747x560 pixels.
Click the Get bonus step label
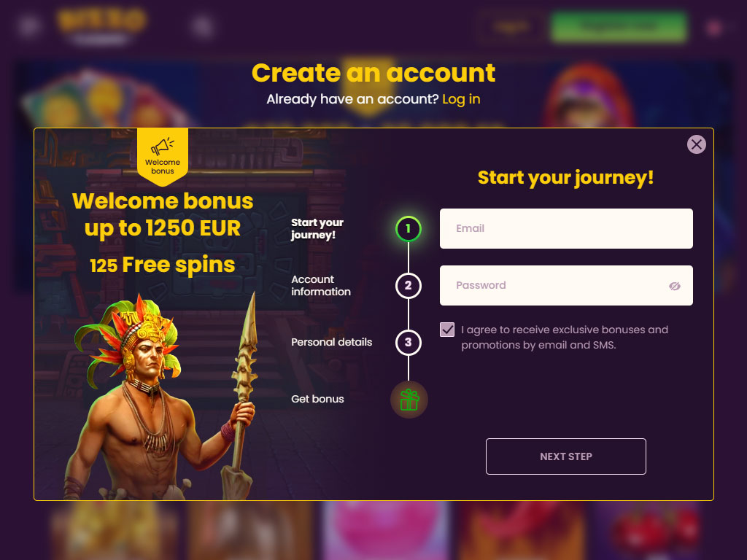pyautogui.click(x=317, y=399)
